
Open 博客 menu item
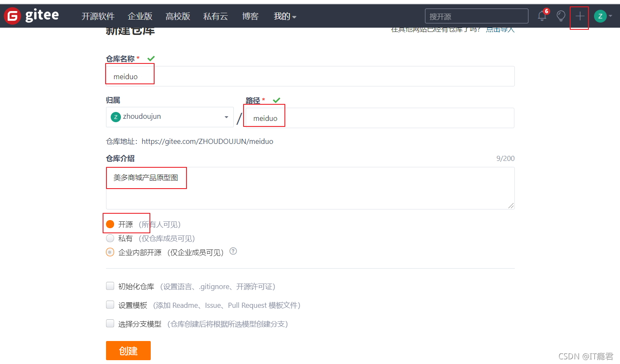[250, 16]
